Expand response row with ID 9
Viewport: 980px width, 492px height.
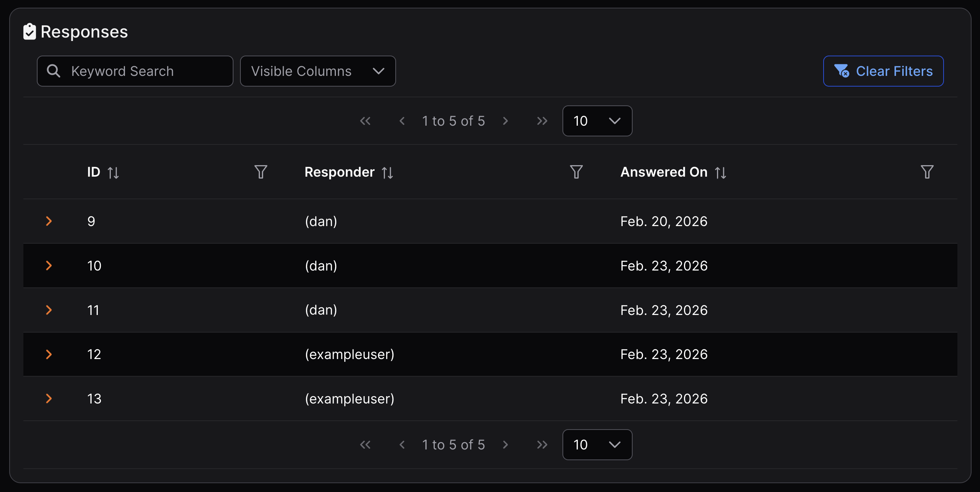pyautogui.click(x=49, y=221)
